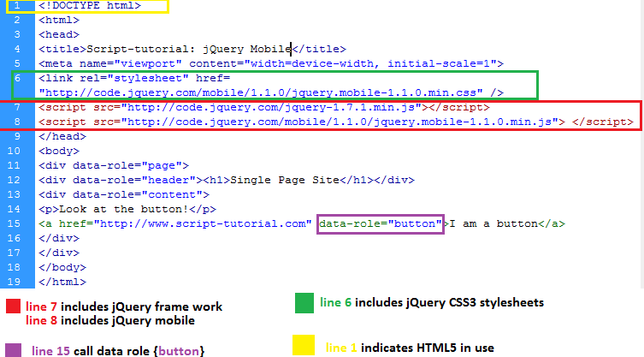Click legend text "line 8 includes jQuery mobile"
This screenshot has height=357, width=644.
(x=110, y=321)
